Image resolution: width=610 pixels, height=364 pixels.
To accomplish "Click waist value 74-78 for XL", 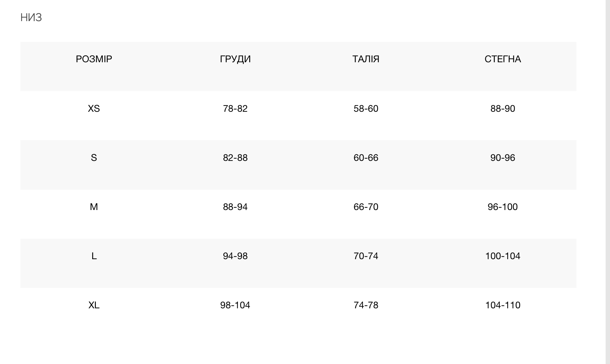I will click(x=366, y=305).
